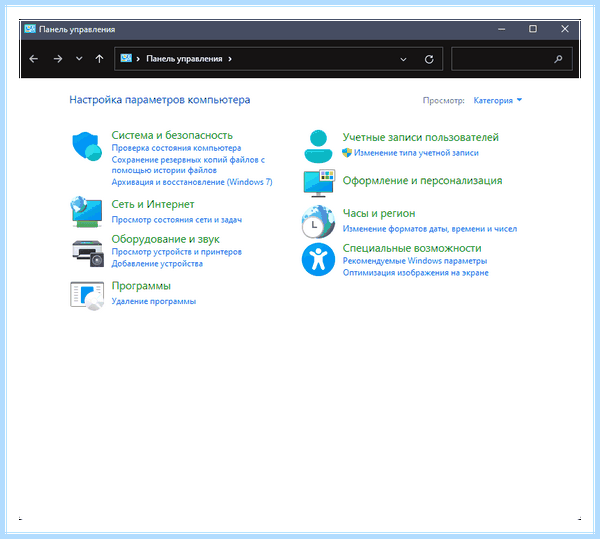
Task: Click the Control Panel icon in address bar
Action: 126,58
